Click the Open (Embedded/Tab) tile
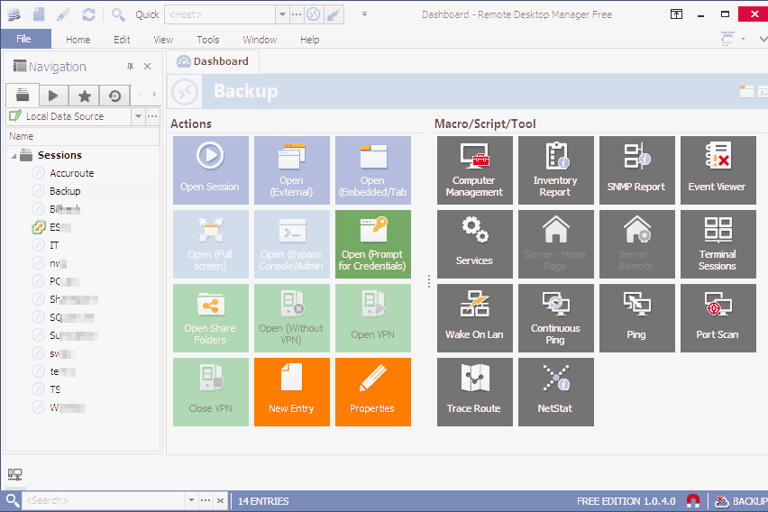Screen dimensions: 768x512 coord(373,170)
